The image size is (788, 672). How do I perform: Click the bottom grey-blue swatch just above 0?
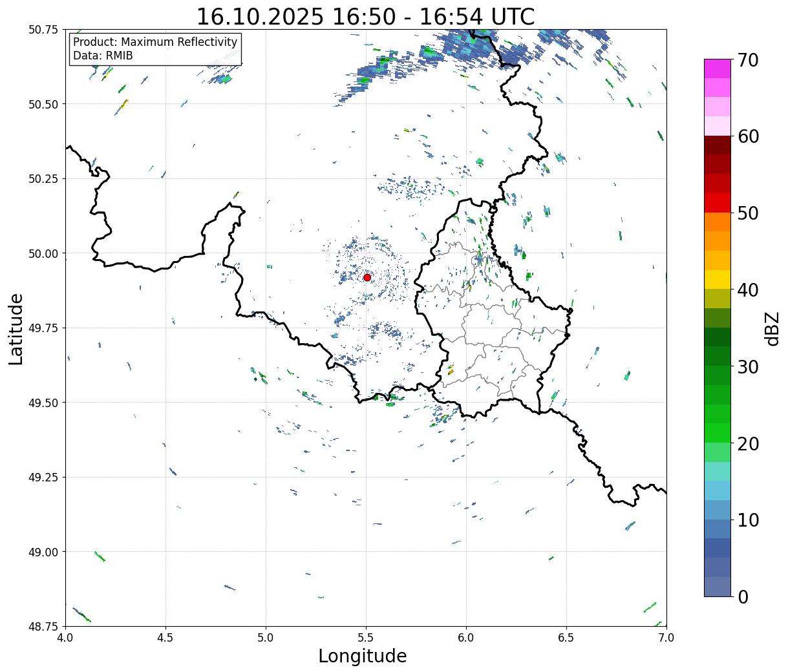(x=718, y=586)
